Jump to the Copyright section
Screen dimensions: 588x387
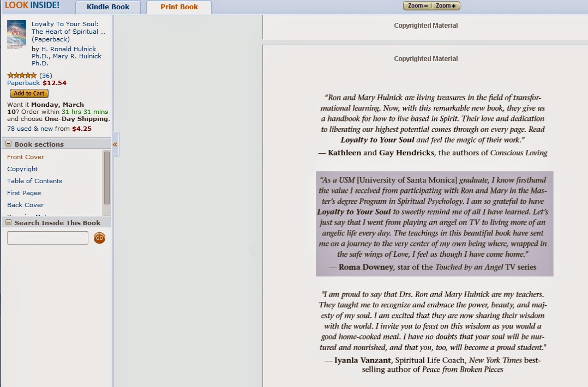coord(22,169)
